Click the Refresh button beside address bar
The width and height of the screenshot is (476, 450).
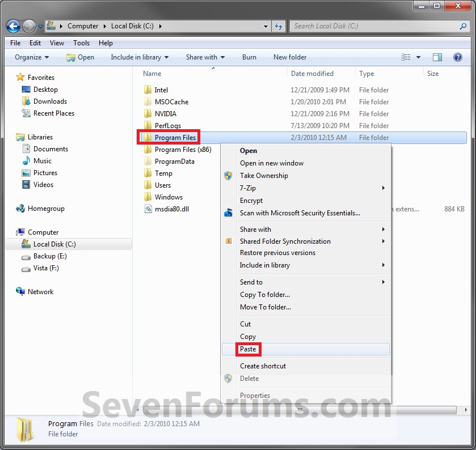click(279, 27)
